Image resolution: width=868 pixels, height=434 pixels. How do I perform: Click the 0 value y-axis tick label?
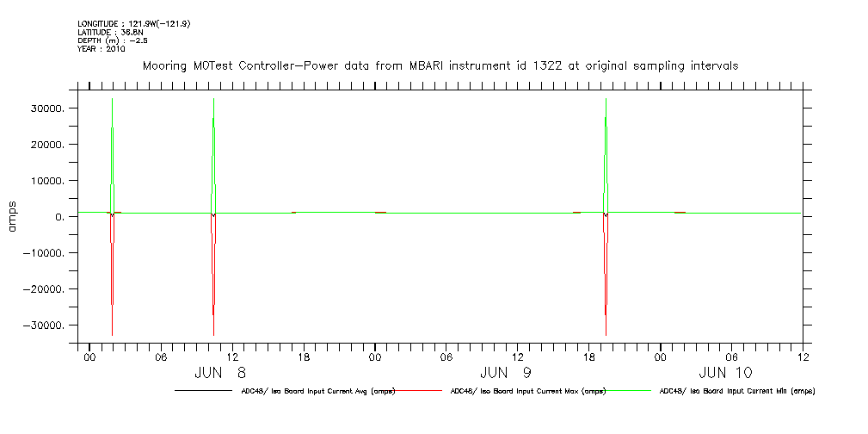coord(58,217)
